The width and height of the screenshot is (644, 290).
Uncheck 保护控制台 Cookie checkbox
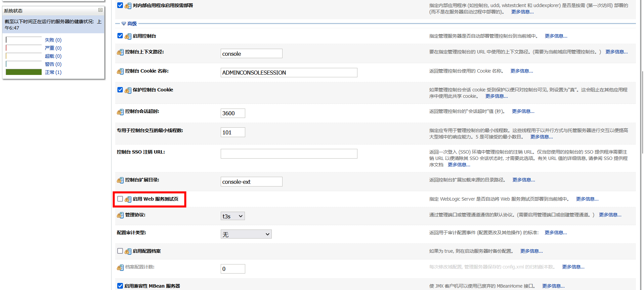pyautogui.click(x=120, y=90)
